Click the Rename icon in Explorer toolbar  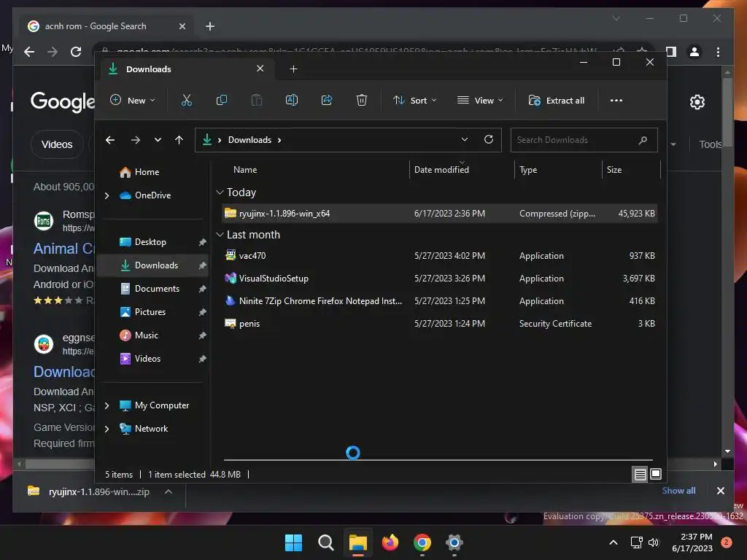point(292,101)
